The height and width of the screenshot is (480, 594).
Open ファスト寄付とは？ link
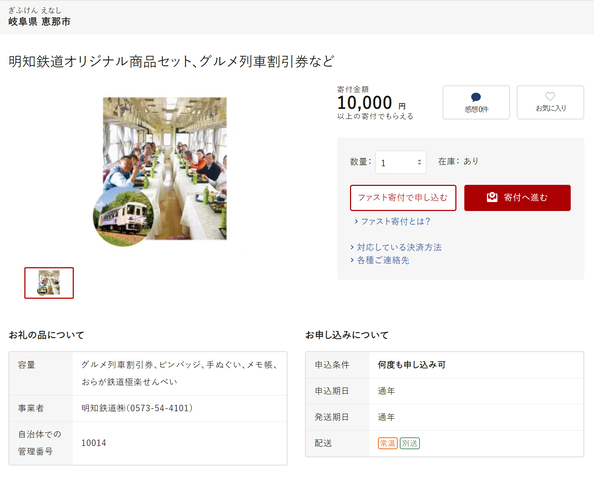tap(395, 221)
